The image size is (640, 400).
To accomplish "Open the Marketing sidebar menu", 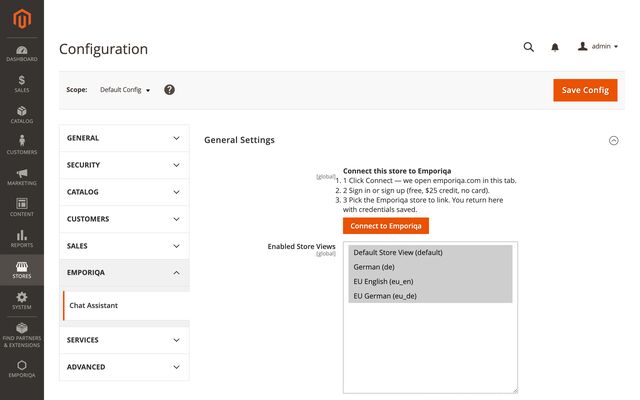I will 22,177.
